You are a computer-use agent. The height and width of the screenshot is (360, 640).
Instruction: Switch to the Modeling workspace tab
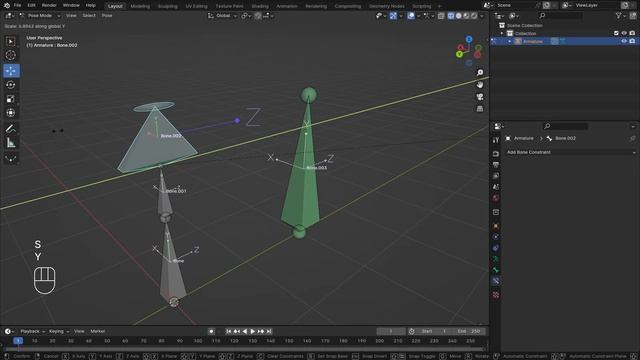140,6
